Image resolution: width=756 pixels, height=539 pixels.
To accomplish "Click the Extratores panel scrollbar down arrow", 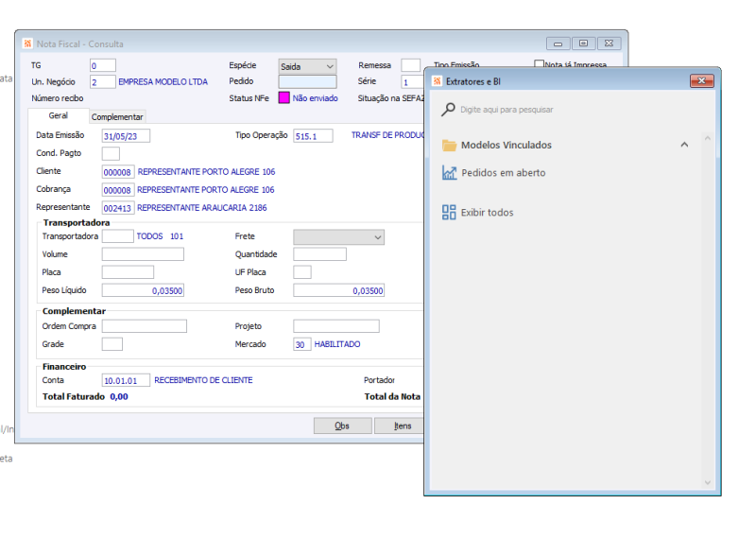I will (707, 482).
